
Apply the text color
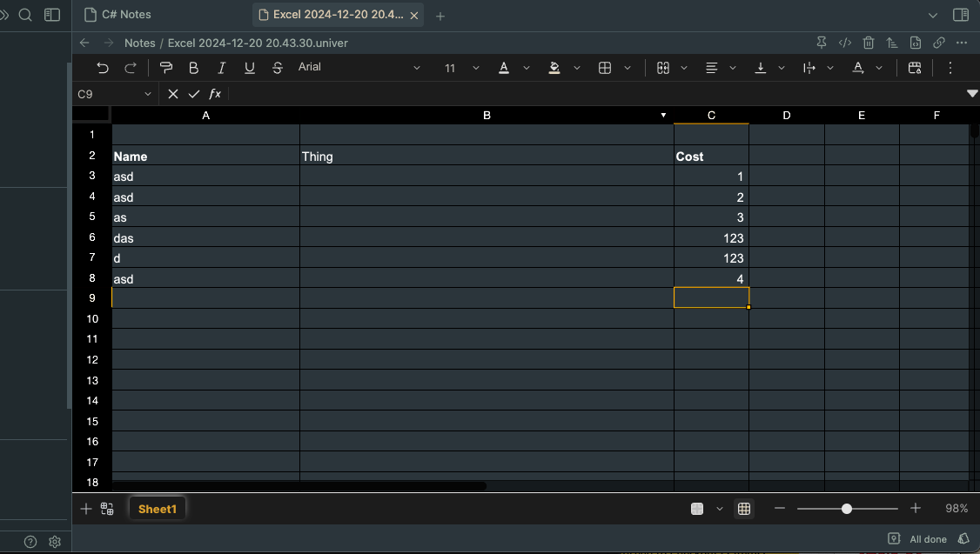pyautogui.click(x=504, y=68)
